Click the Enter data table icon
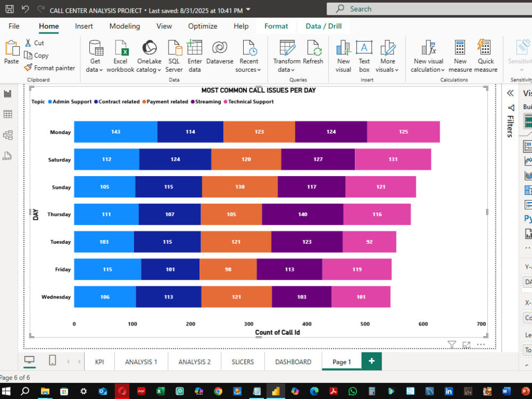The width and height of the screenshot is (532, 399). tap(195, 47)
